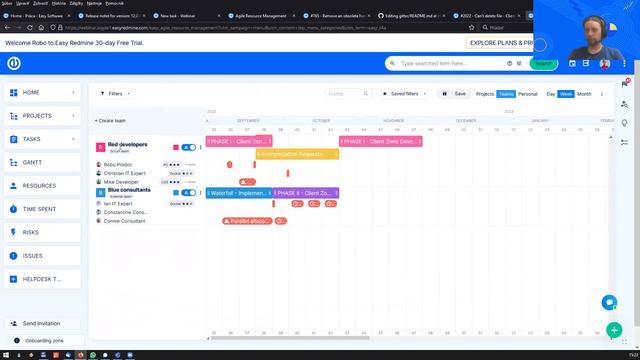Click the lightbulb icon in right panel

click(x=624, y=123)
